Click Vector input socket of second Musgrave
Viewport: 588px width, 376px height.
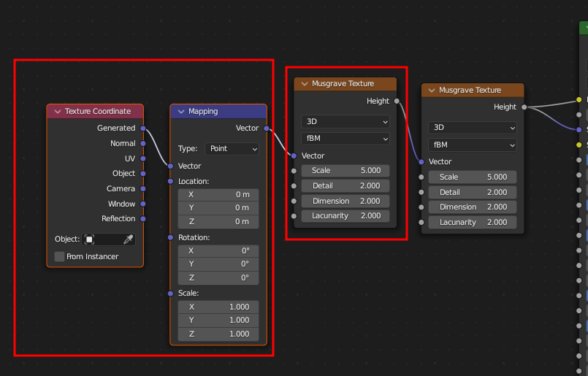pyautogui.click(x=421, y=162)
